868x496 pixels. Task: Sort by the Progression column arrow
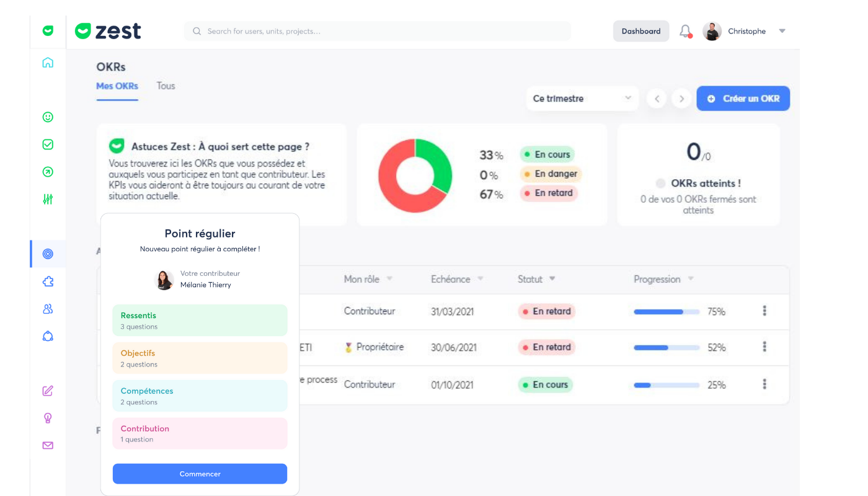(x=691, y=279)
